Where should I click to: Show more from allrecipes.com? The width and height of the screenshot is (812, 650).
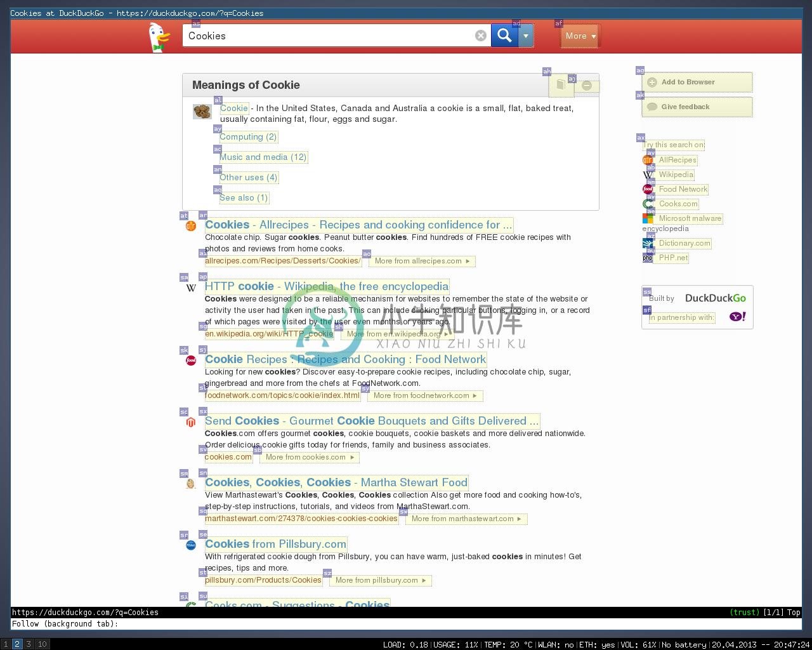422,261
